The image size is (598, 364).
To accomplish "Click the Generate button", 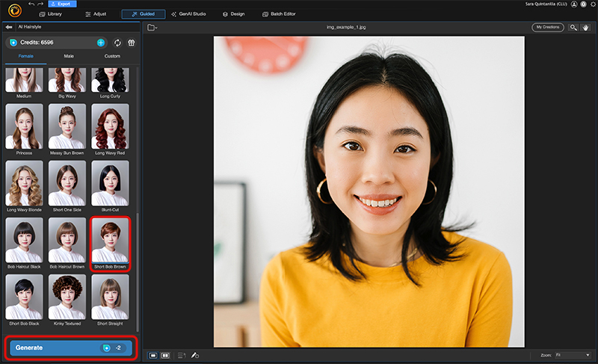I will 71,348.
